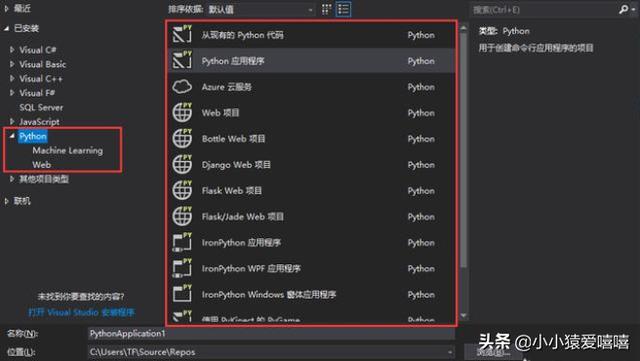Expand the Visual F# node
Viewport: 640px width, 361px height.
pyautogui.click(x=12, y=93)
